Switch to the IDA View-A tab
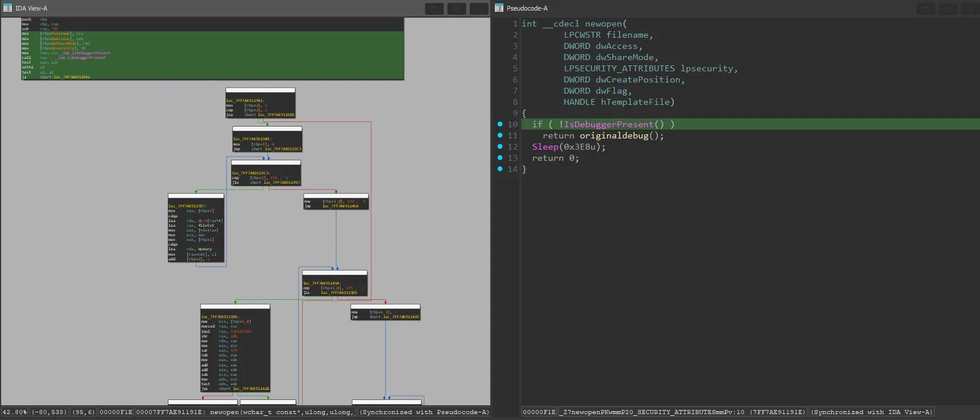 (x=31, y=8)
